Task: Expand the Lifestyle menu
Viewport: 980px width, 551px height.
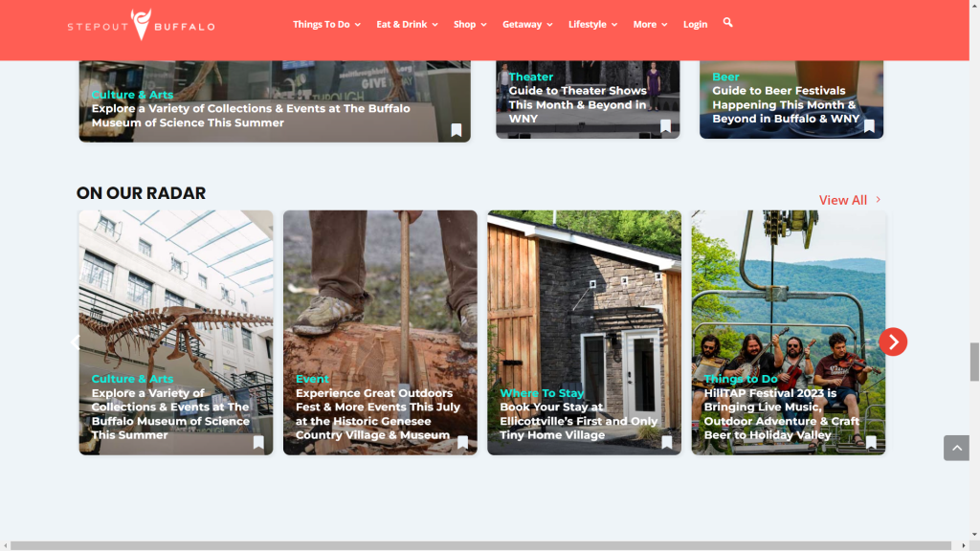Action: (x=593, y=24)
